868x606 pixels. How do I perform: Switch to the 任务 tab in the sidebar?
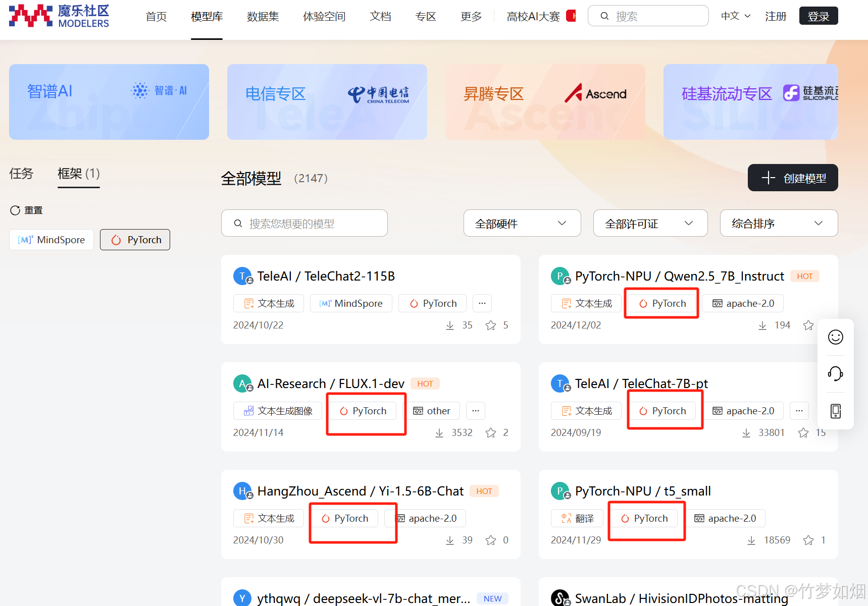(21, 174)
